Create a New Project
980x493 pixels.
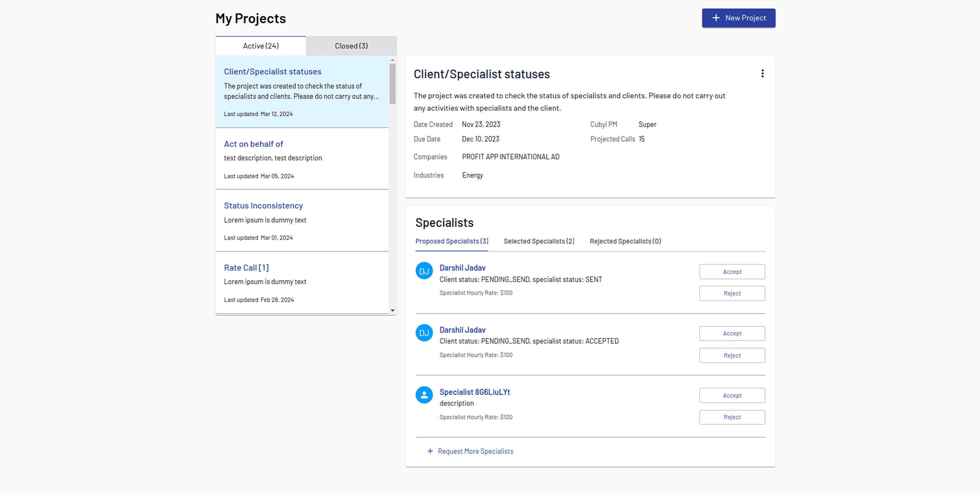coord(739,18)
